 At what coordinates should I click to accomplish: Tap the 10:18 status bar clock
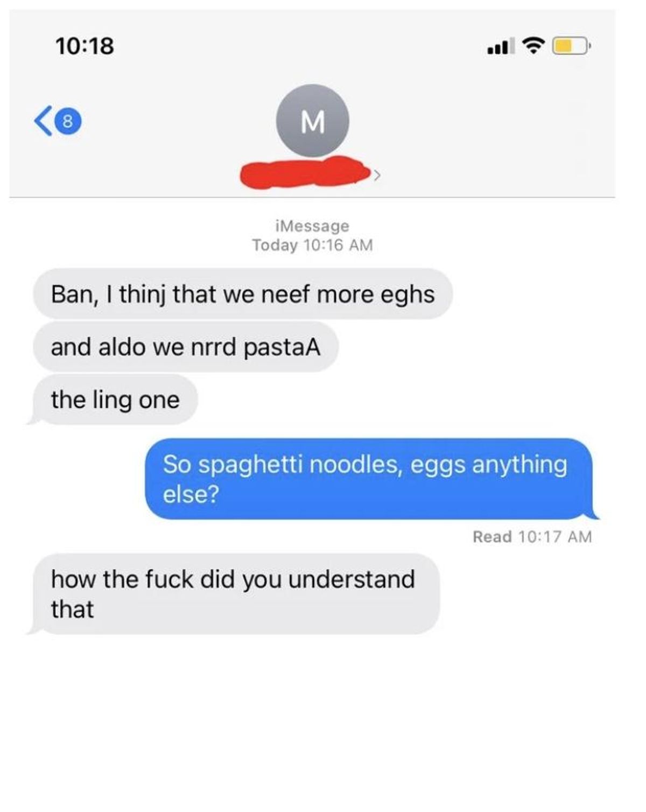click(x=85, y=45)
